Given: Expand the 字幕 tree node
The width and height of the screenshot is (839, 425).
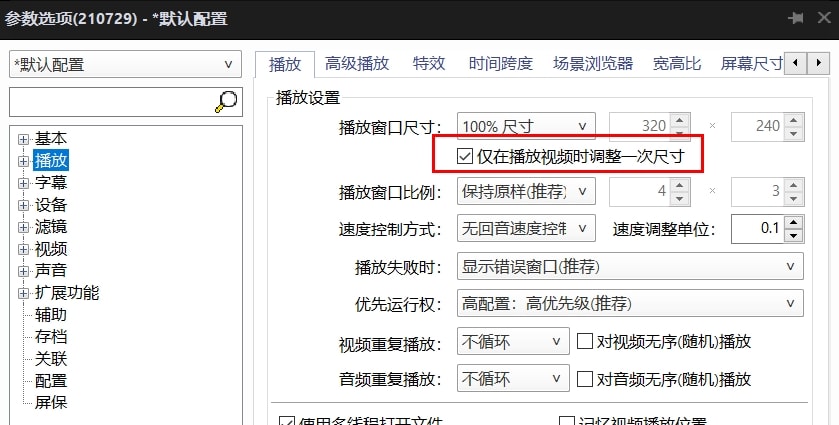Looking at the screenshot, I should [23, 183].
